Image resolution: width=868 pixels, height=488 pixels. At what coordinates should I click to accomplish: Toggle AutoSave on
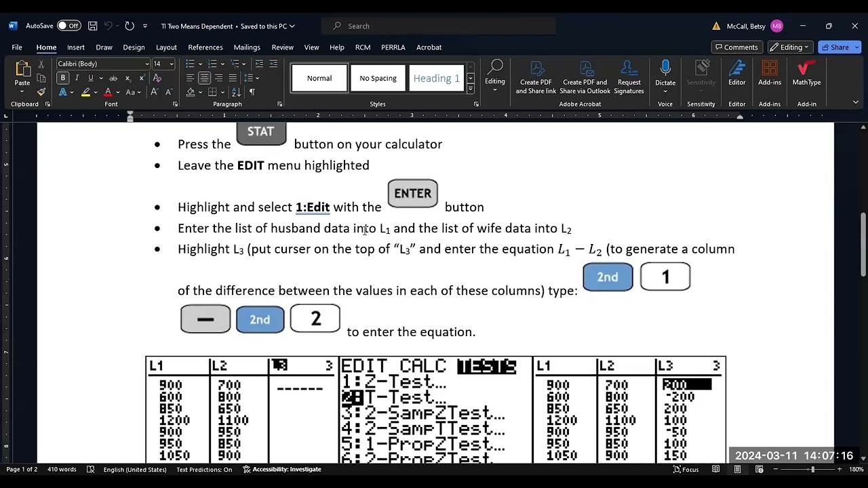coord(68,26)
